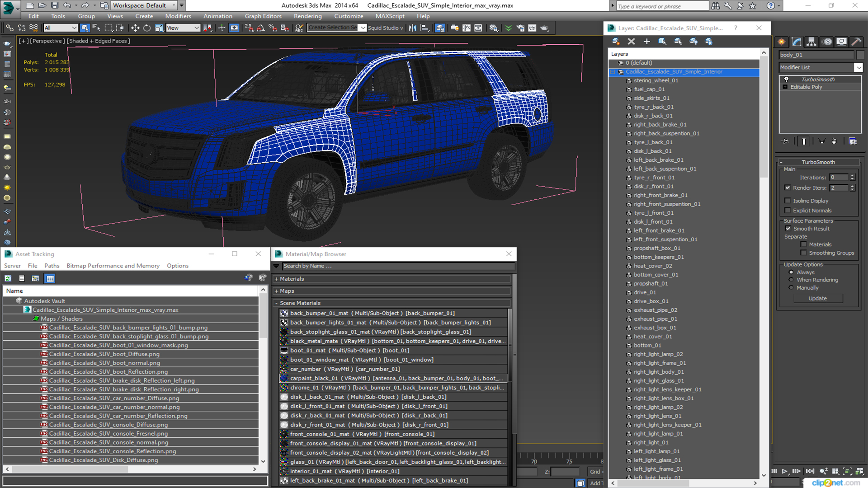The height and width of the screenshot is (488, 868).
Task: Open the MAXScript menu
Action: (x=390, y=16)
